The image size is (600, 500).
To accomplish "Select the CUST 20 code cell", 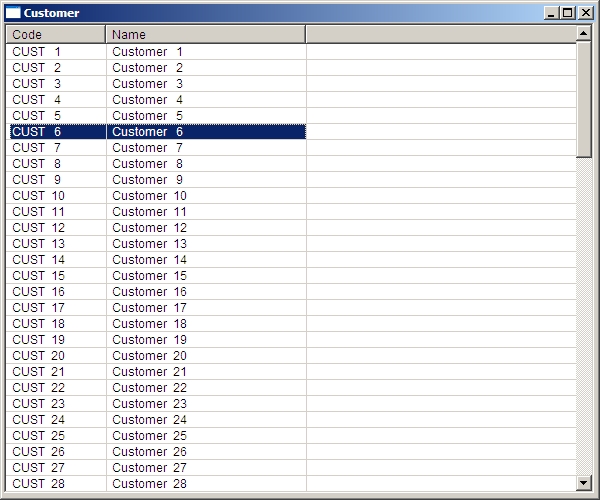I will click(x=56, y=355).
